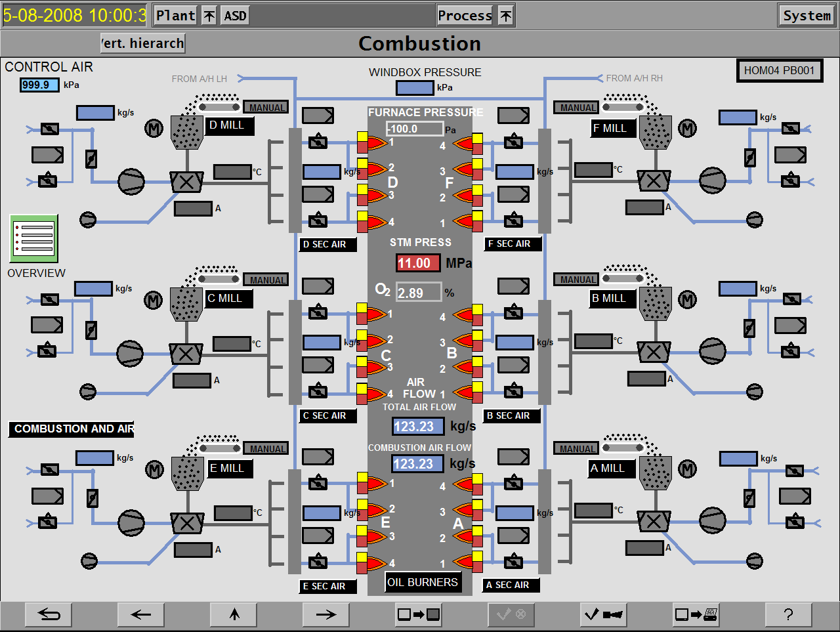Expand the Plant up-arrow selector
The height and width of the screenshot is (632, 840).
coord(209,16)
